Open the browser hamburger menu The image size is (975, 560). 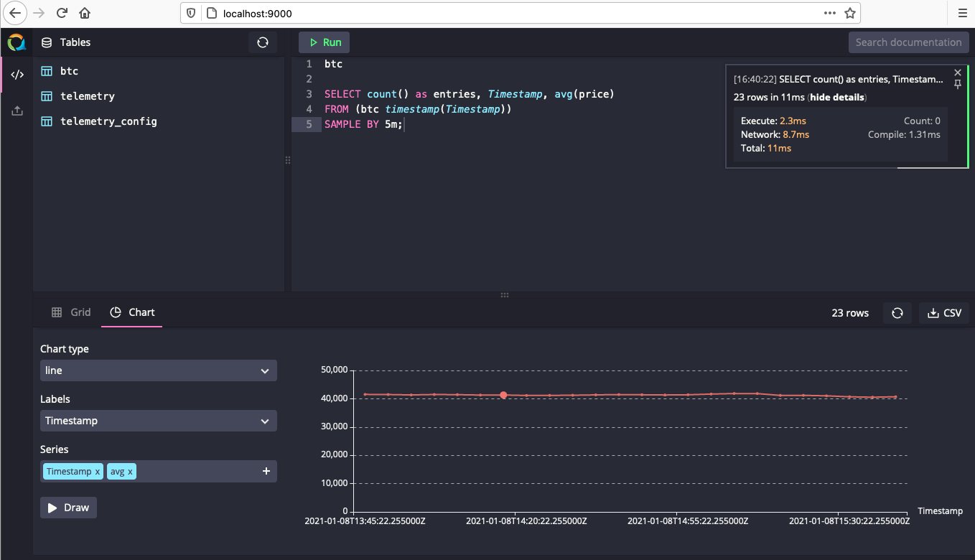(962, 12)
